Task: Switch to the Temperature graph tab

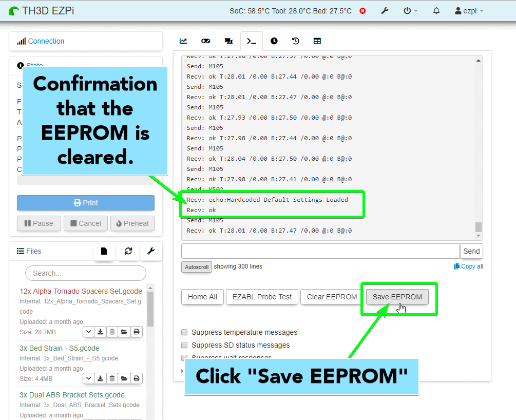Action: click(x=183, y=41)
